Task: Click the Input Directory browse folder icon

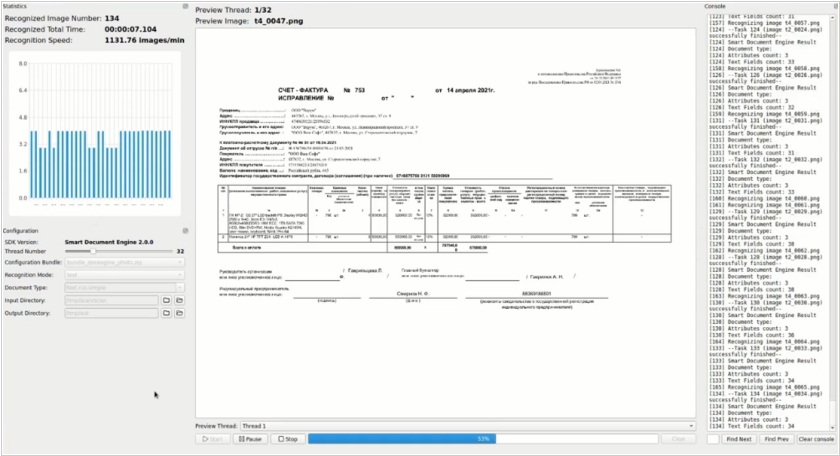Action: point(166,299)
